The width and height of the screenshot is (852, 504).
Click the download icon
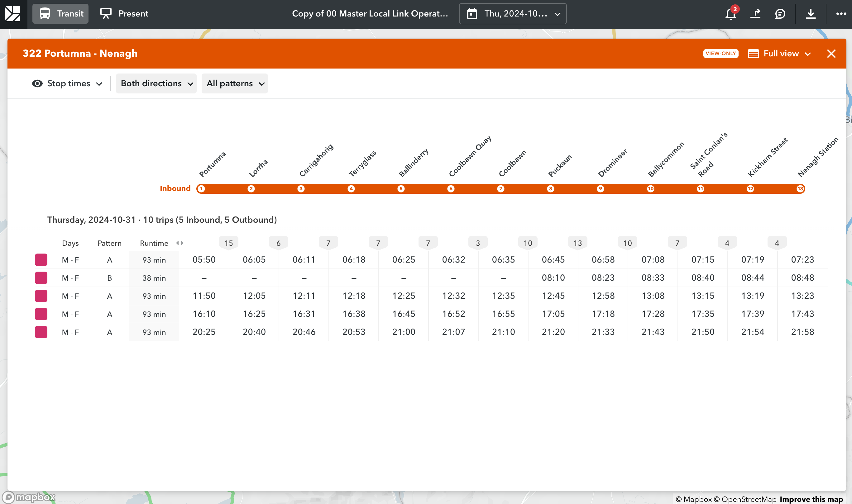811,14
